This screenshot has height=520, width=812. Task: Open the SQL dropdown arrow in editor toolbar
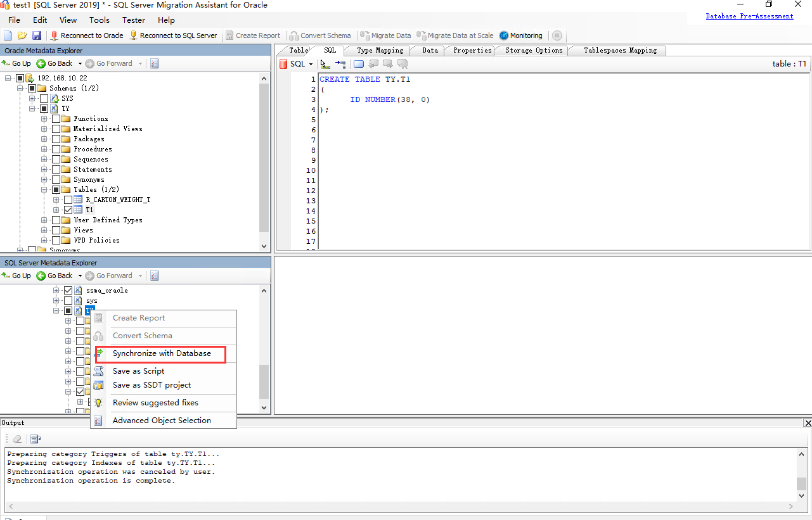(311, 64)
